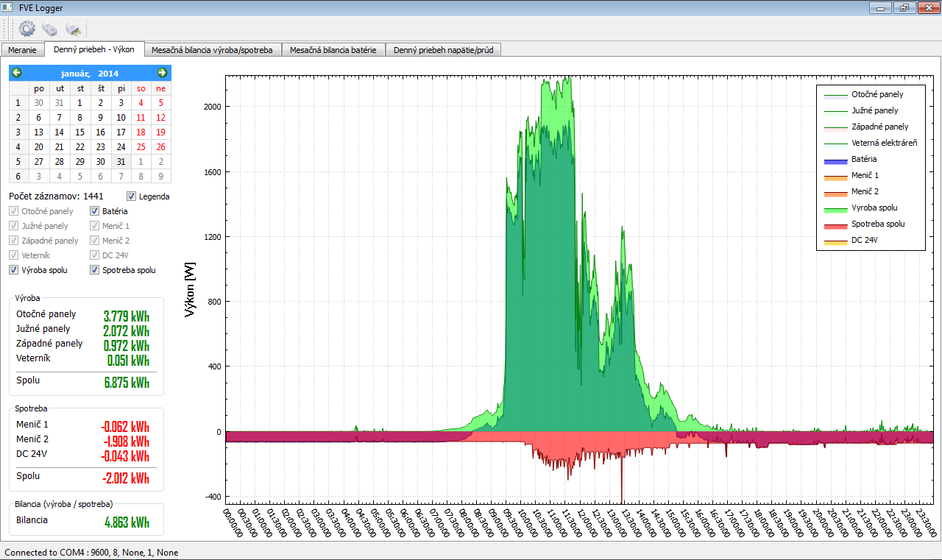Viewport: 942px width, 560px height.
Task: Click the grey disconnect plug icon
Action: 49,29
